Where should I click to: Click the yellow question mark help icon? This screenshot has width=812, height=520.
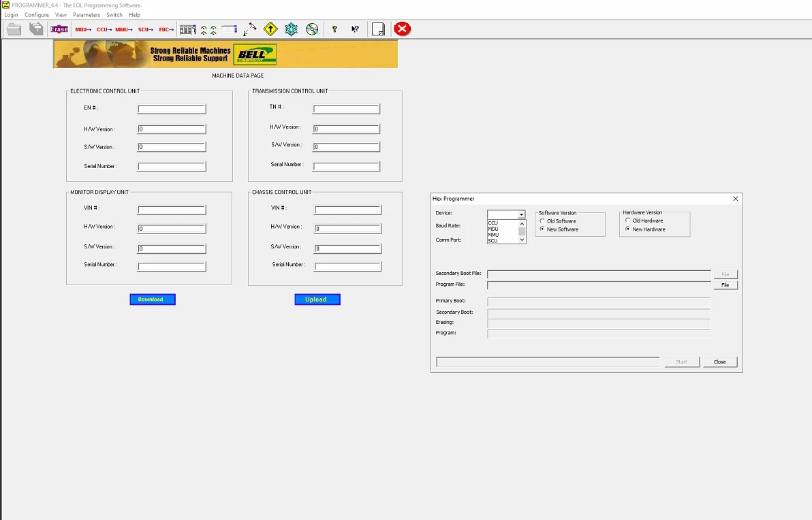pos(334,29)
